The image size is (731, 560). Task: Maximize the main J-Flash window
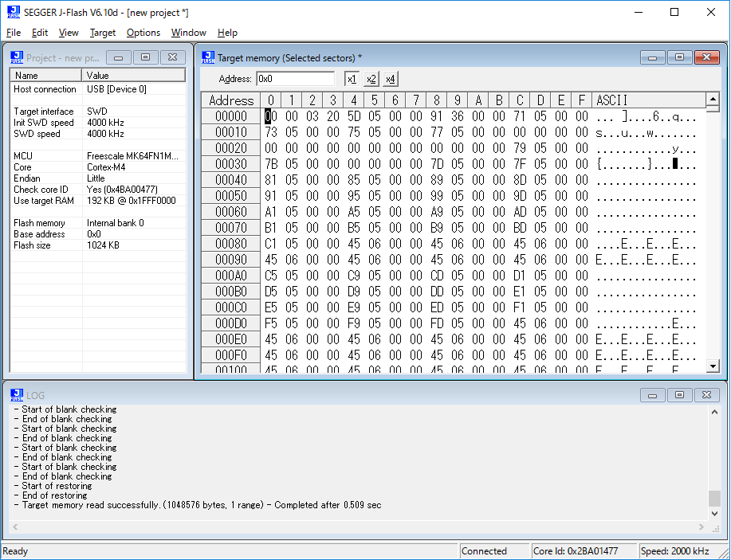pyautogui.click(x=674, y=12)
